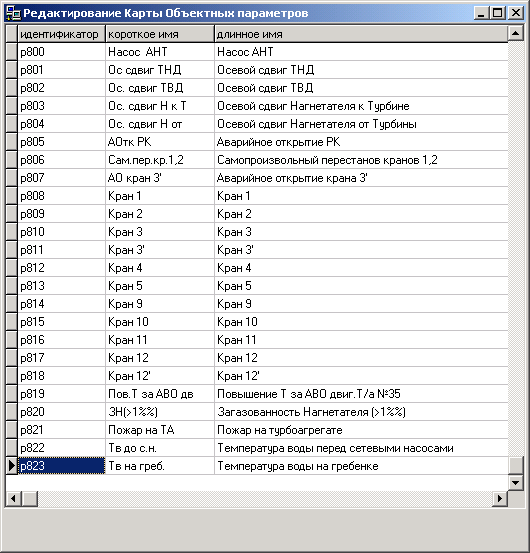This screenshot has width=530, height=553.
Task: Click the длинное имя column header
Action: [x=361, y=34]
